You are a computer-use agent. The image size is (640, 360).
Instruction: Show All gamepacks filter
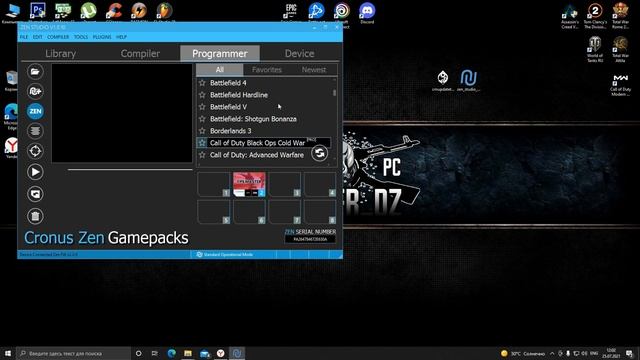pos(220,70)
